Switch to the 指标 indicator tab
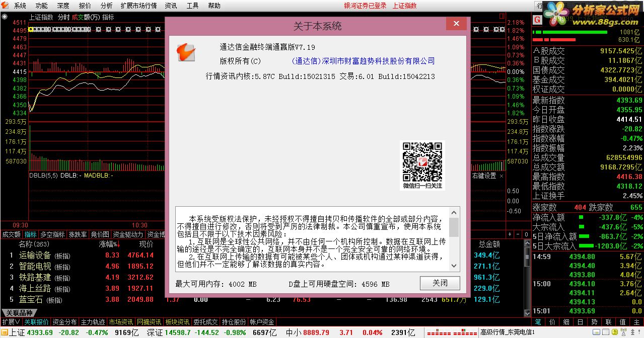Image resolution: width=644 pixels, height=338 pixels. [x=31, y=234]
